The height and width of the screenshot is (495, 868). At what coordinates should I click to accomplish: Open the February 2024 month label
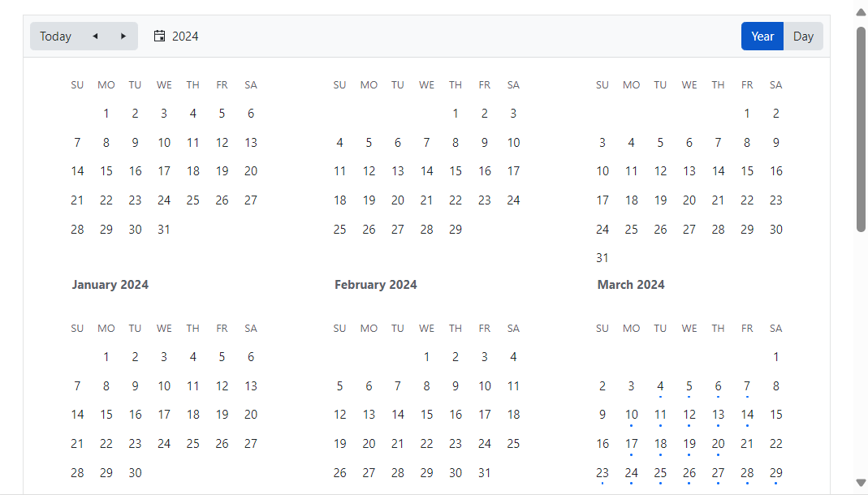376,285
